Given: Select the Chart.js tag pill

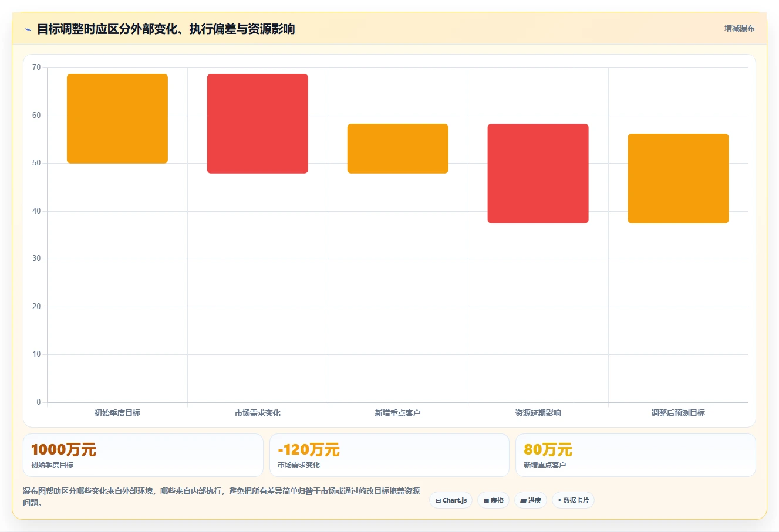Looking at the screenshot, I should click(451, 500).
